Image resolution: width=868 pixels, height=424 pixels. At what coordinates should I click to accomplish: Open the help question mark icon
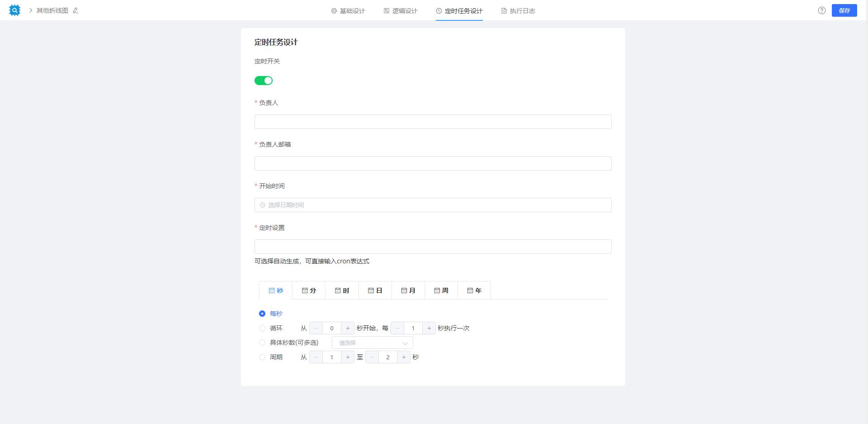(x=821, y=10)
